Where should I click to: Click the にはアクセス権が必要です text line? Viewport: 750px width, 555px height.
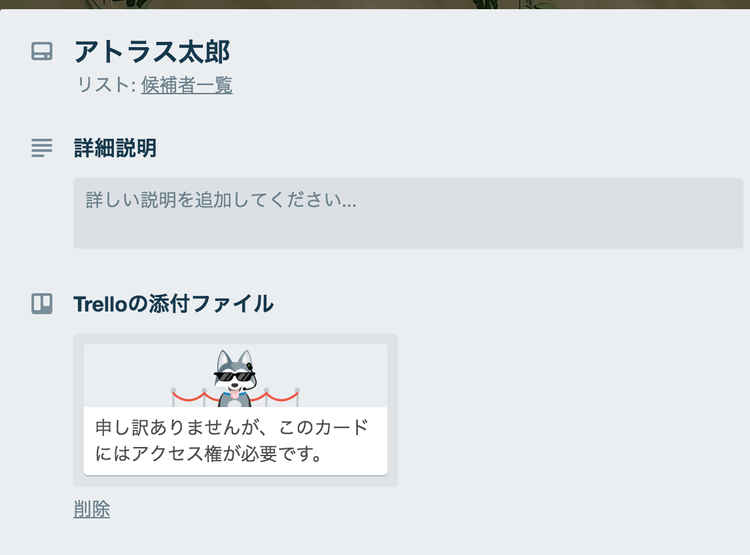(209, 454)
